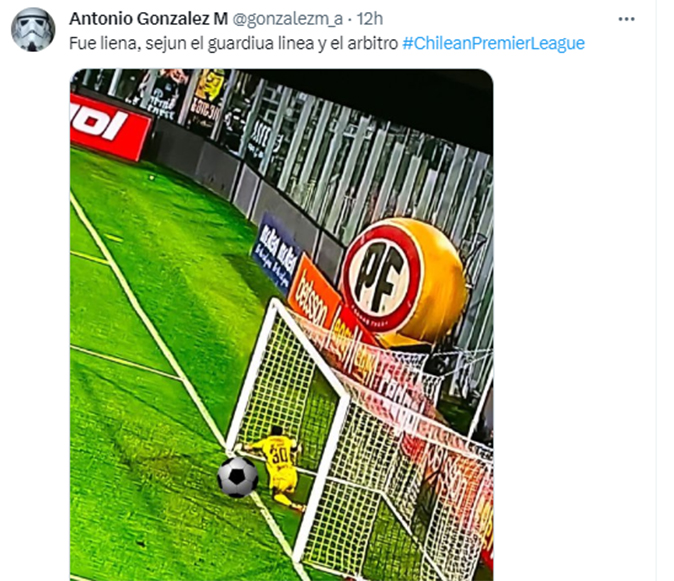Viewport: 674px width, 581px height.
Task: Follow the #ChileanPremierLeague hashtag
Action: coord(493,43)
